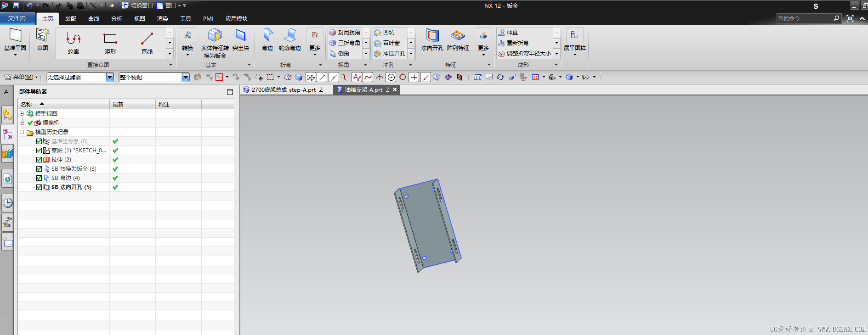868x335 pixels.
Task: Expand the 模型视图 tree node
Action: pos(22,113)
